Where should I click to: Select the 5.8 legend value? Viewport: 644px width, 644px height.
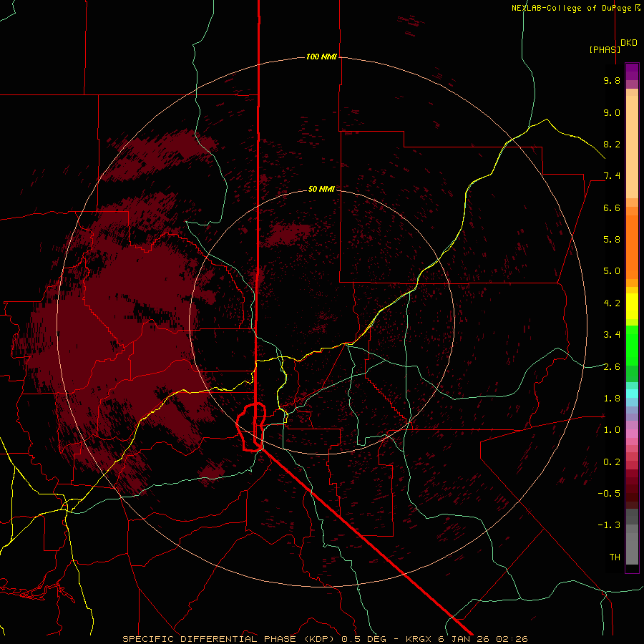coord(612,240)
